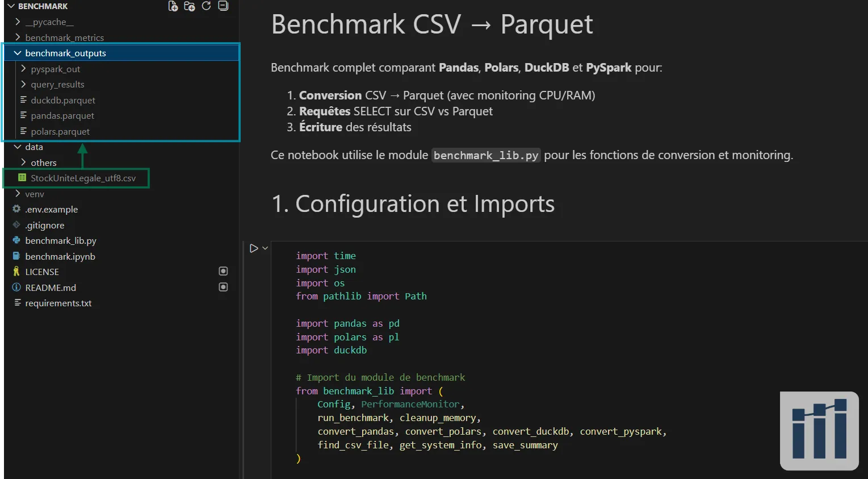Click the badge icon beside README.md
Screen dimensions: 868x479
(223, 287)
